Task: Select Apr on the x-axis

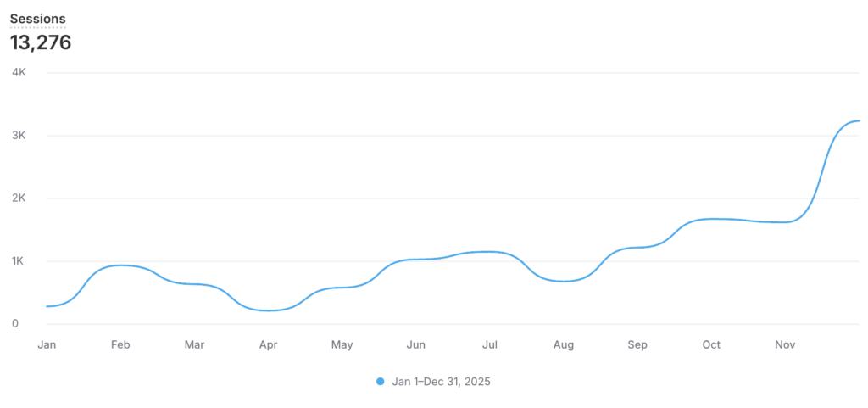Action: (268, 345)
